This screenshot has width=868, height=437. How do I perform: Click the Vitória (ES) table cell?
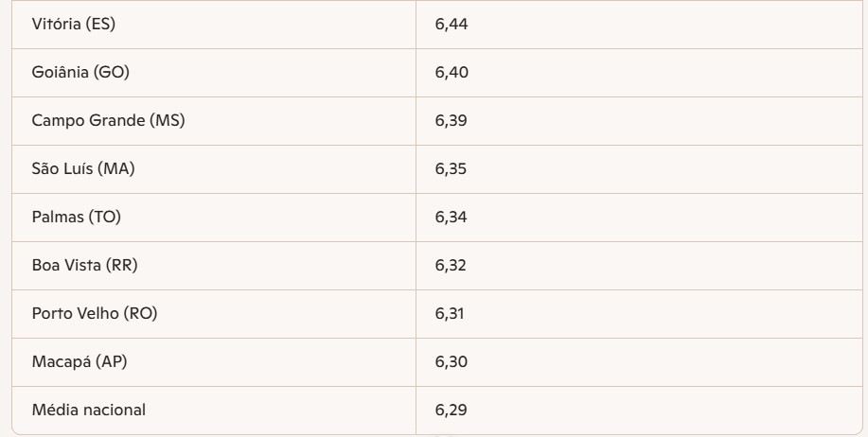(x=73, y=25)
